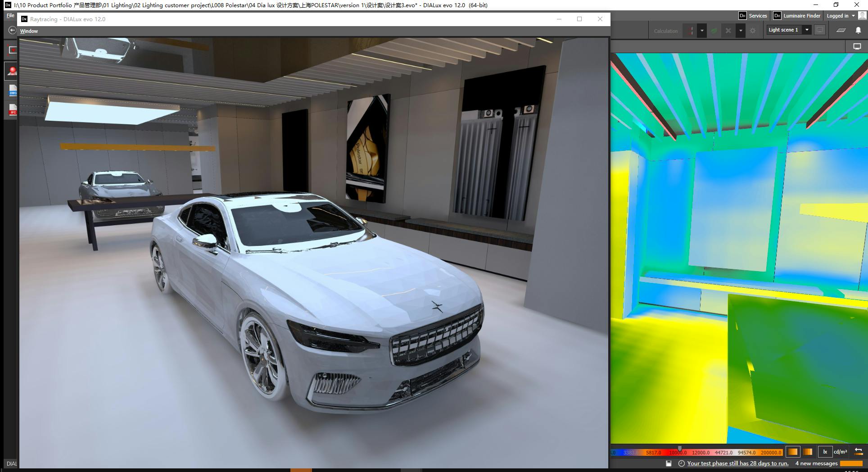Click the back arrow button

tap(12, 30)
